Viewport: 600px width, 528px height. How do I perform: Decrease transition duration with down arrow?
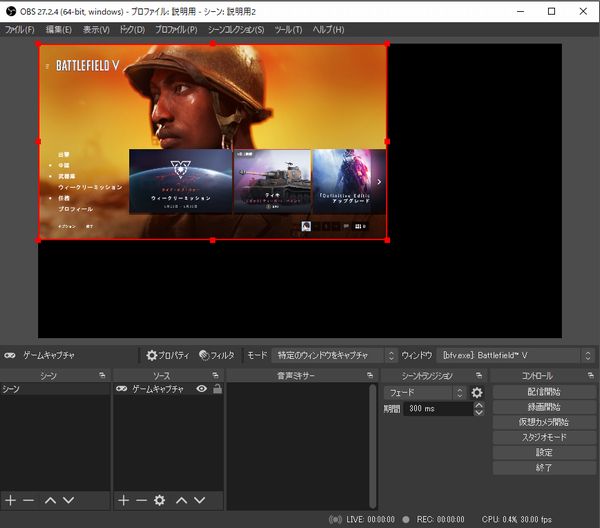click(479, 412)
